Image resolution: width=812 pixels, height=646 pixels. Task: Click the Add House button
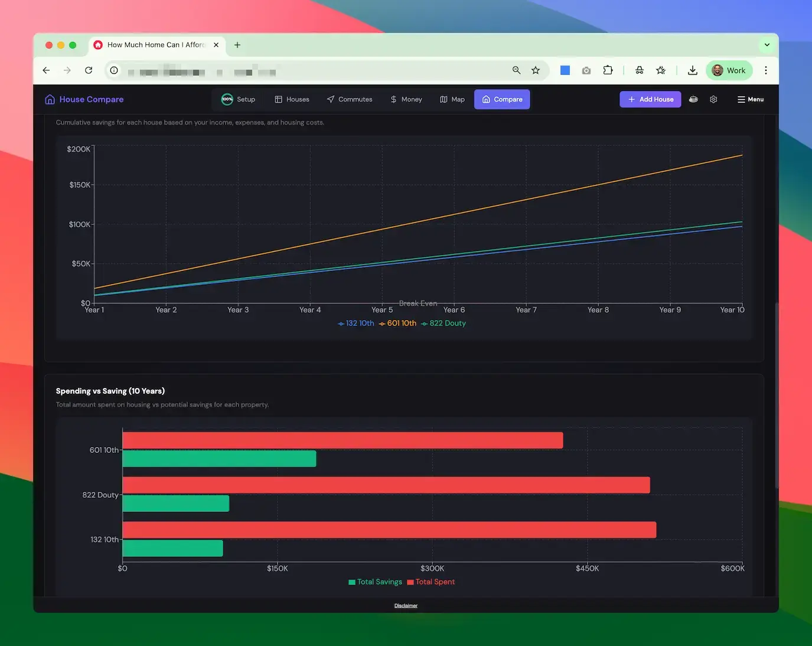[650, 99]
